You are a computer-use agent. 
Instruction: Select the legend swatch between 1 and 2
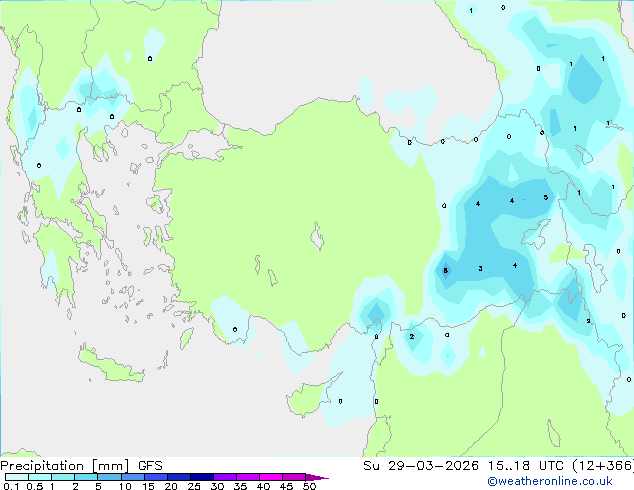[x=63, y=477]
